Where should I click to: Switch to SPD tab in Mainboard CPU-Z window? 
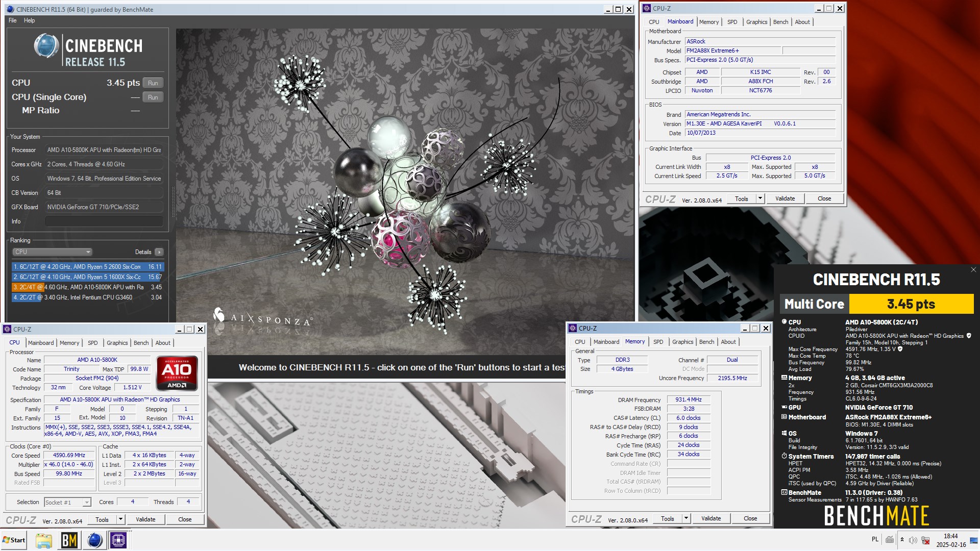(x=732, y=22)
